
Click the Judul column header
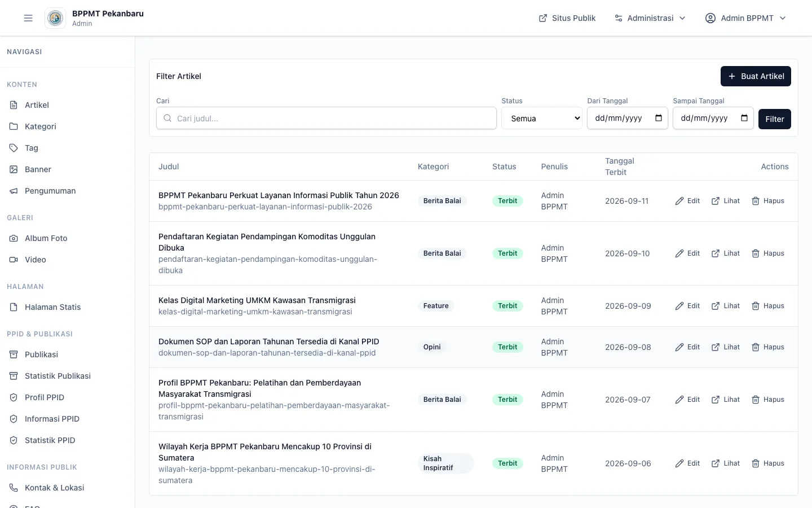click(169, 167)
